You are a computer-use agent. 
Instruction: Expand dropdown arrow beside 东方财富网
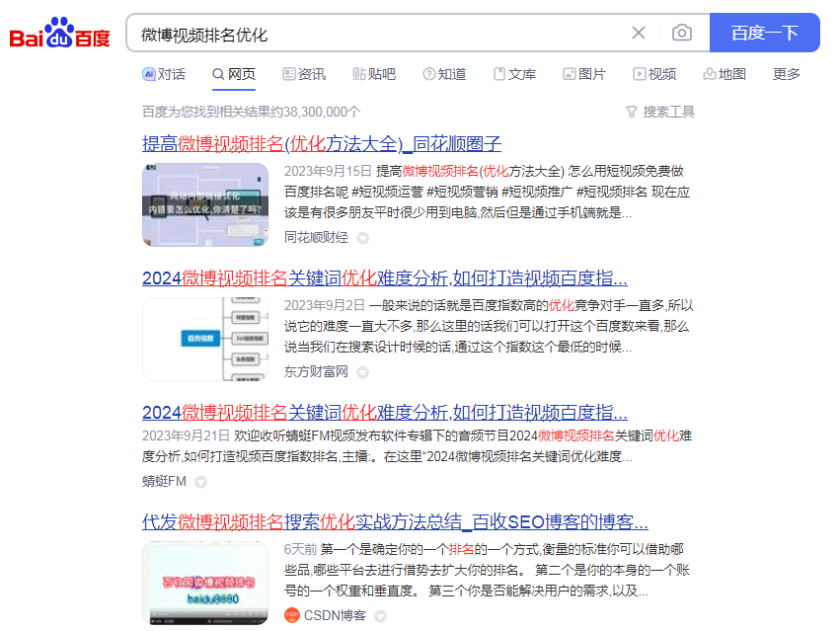(362, 372)
